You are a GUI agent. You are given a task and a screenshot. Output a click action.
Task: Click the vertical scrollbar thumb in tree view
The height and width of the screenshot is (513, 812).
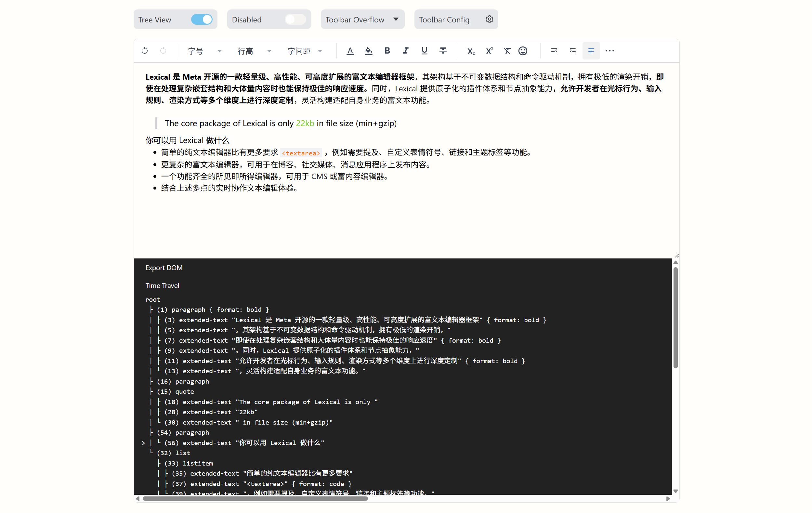[x=675, y=317]
